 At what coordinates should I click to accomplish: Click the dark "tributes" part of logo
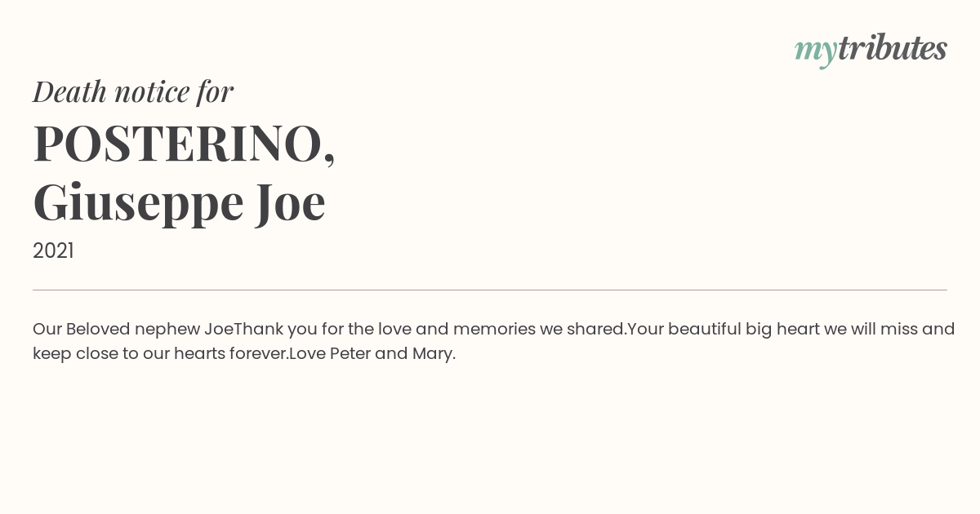coord(893,48)
